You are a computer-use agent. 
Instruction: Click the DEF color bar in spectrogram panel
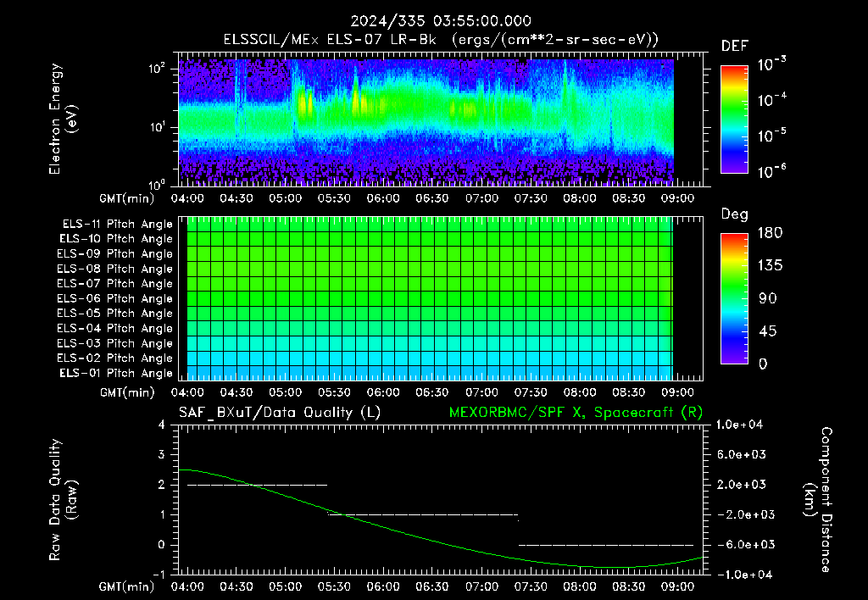tap(734, 119)
